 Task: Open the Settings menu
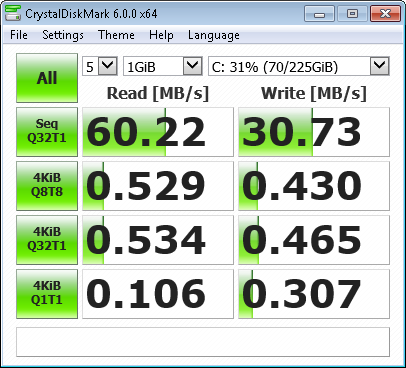click(63, 35)
